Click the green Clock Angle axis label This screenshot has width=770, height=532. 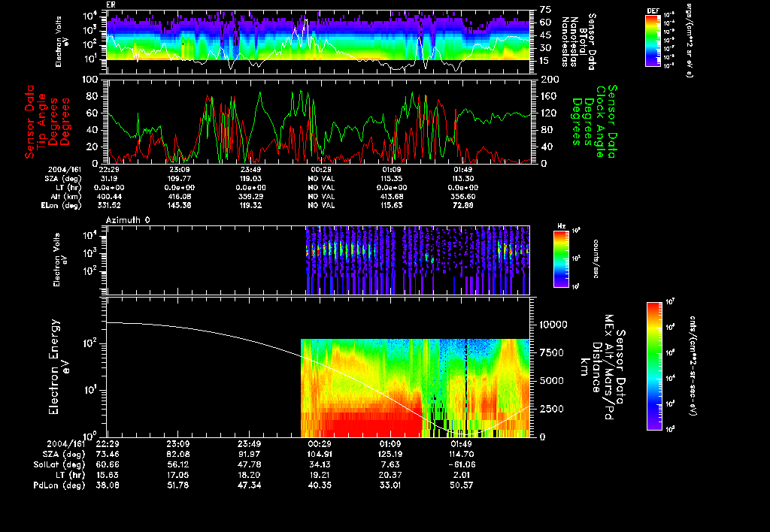point(593,121)
